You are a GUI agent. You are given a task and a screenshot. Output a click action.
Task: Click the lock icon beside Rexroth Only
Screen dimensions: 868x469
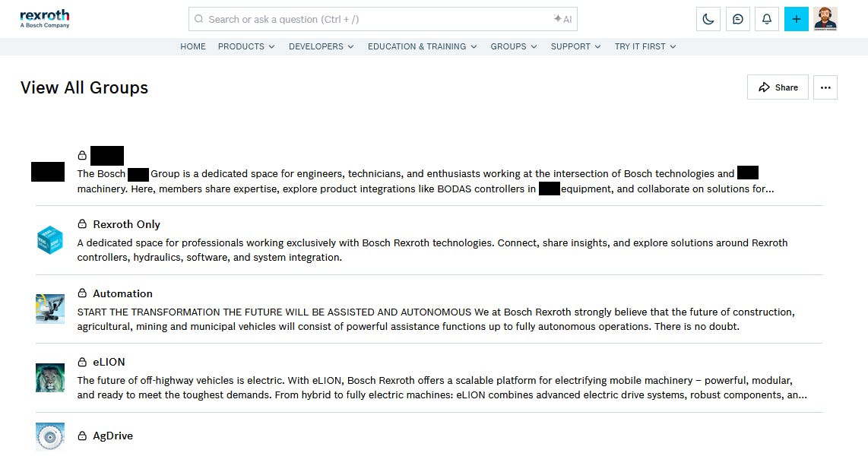83,223
